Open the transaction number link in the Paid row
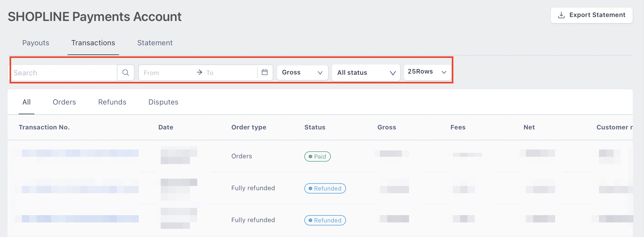This screenshot has height=237, width=644. tap(80, 153)
